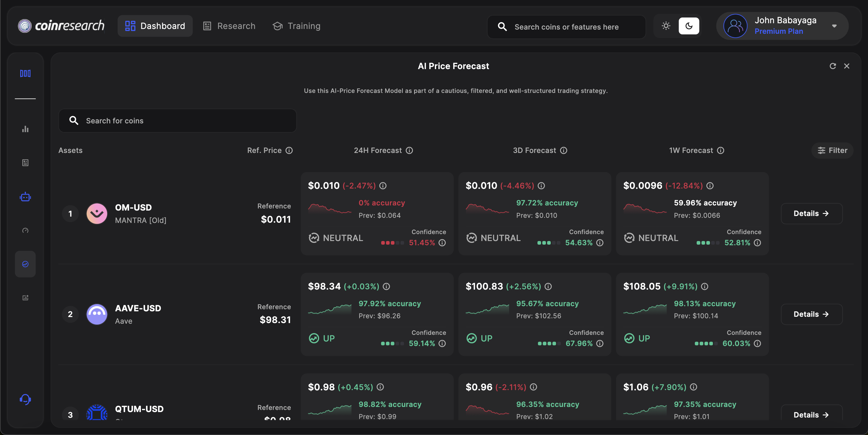Focus the top search coins or features field

coord(566,27)
